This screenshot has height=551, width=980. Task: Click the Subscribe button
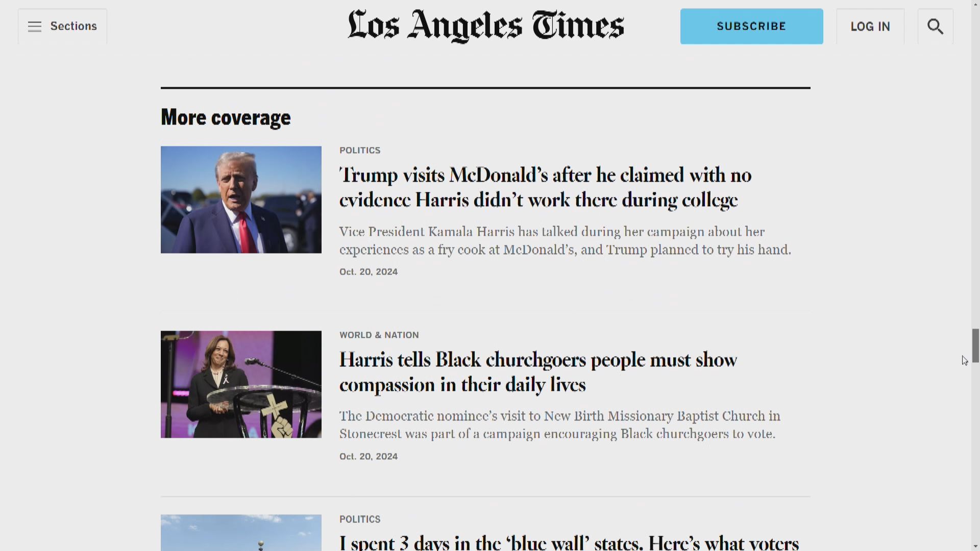(x=751, y=26)
